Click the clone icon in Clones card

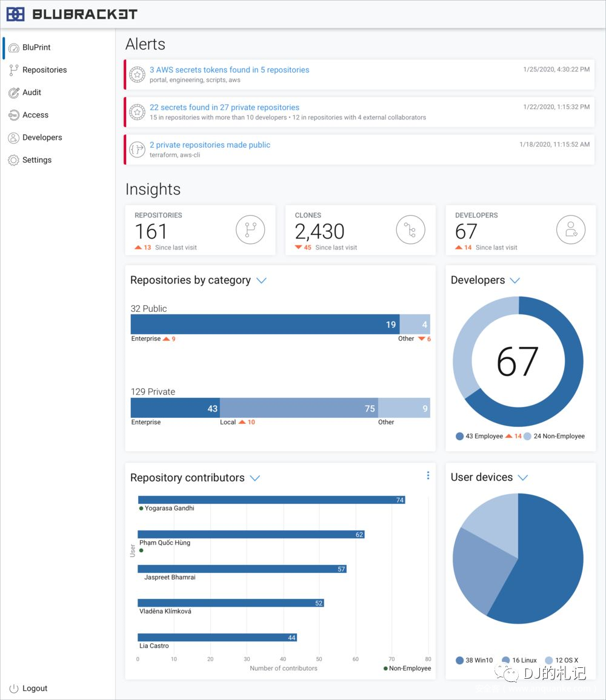(410, 230)
